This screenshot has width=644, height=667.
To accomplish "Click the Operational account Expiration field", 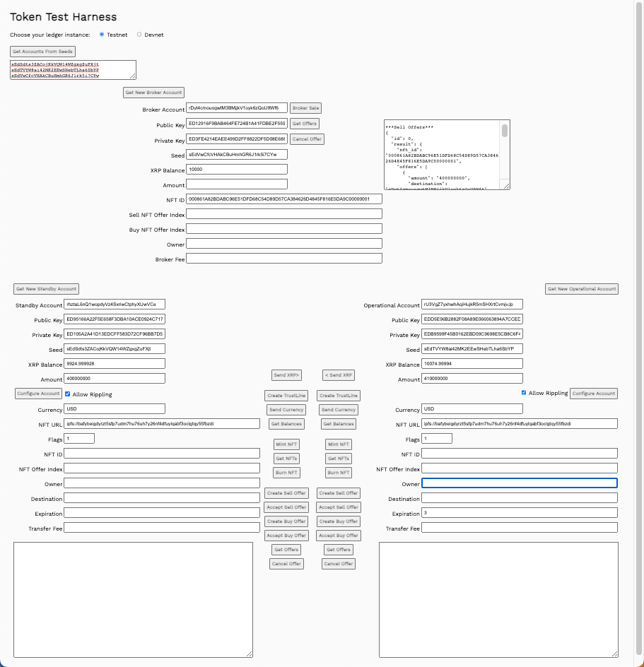I will (519, 513).
